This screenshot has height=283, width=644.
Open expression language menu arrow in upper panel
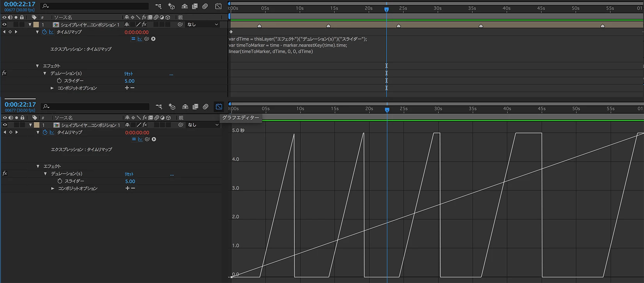point(153,39)
